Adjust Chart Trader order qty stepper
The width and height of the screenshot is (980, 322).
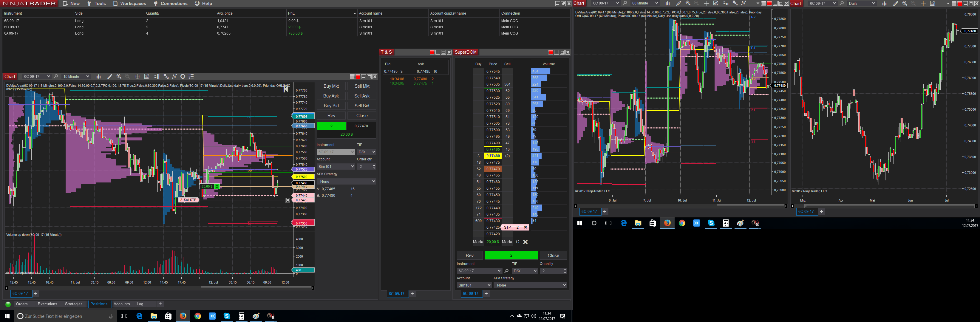(374, 166)
